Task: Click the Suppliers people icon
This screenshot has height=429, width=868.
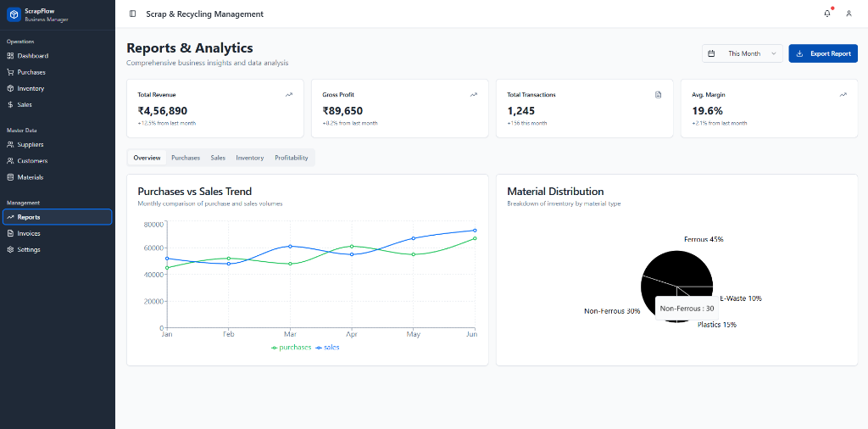Action: 10,144
